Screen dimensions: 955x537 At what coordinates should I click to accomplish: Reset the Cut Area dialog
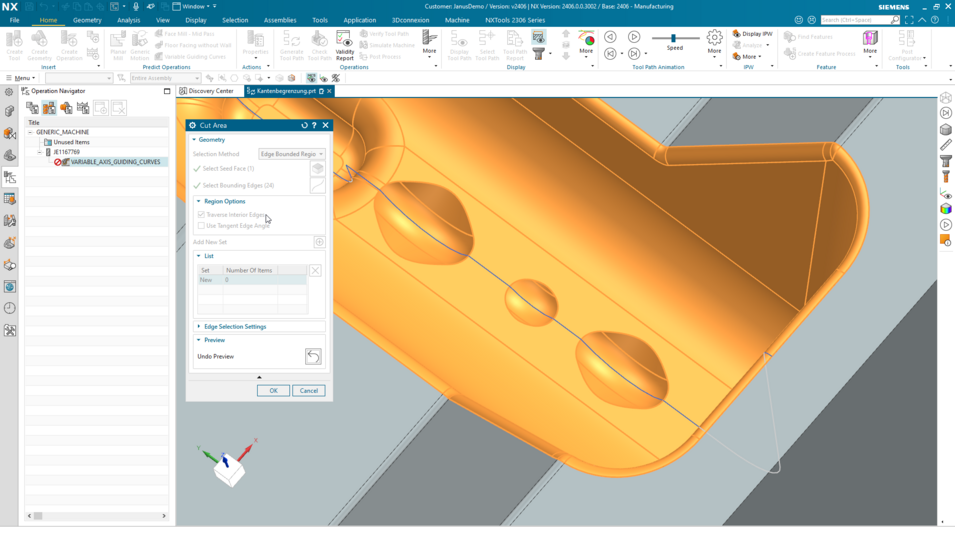coord(305,125)
